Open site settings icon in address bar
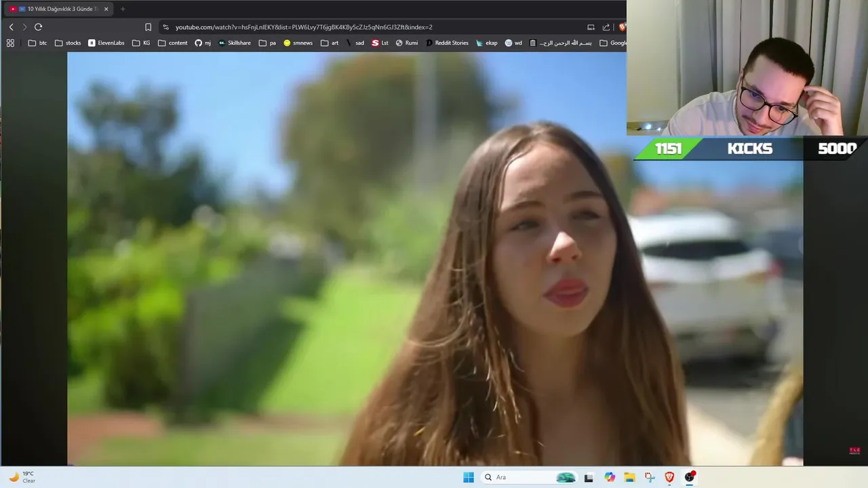Screen dimensions: 868x488 (x=165, y=27)
